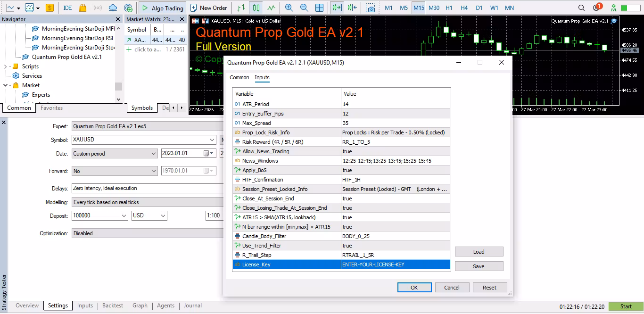Zoom in on the chart
The image size is (644, 314).
pos(289,8)
